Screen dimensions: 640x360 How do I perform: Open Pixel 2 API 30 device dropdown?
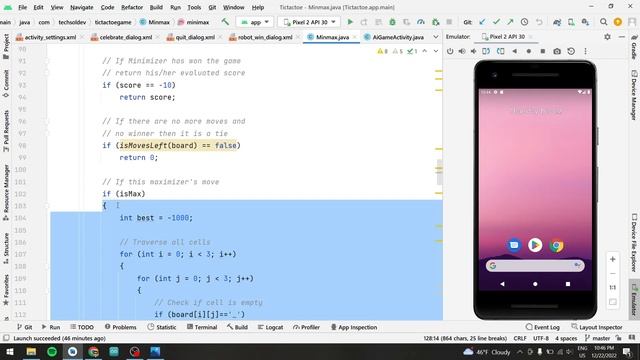tap(310, 22)
